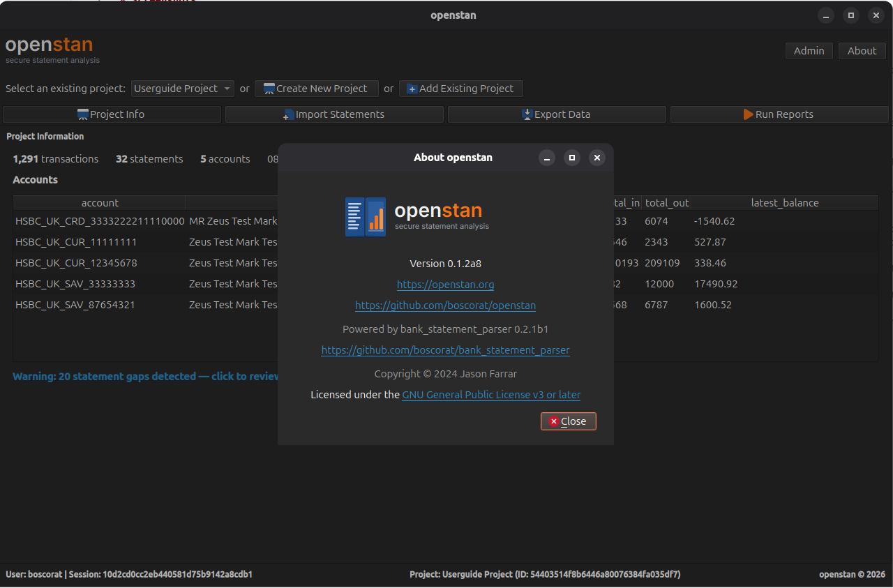Click the Import Statements icon
This screenshot has height=588, width=893.
(288, 114)
